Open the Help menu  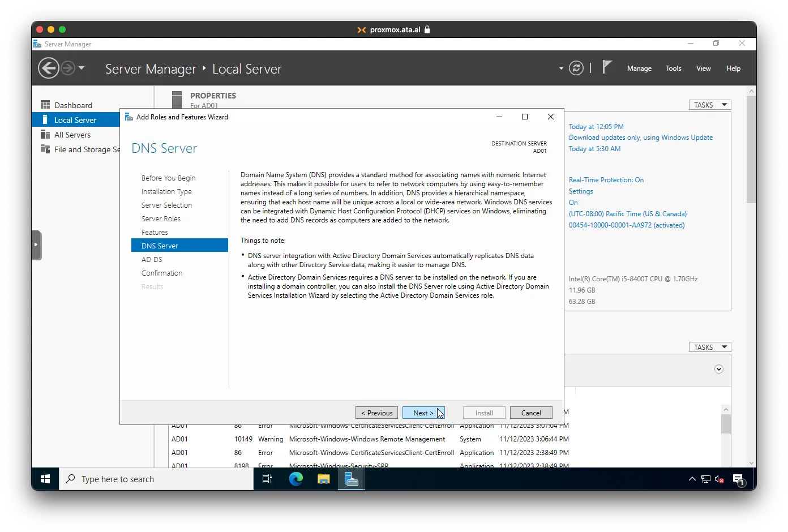733,68
